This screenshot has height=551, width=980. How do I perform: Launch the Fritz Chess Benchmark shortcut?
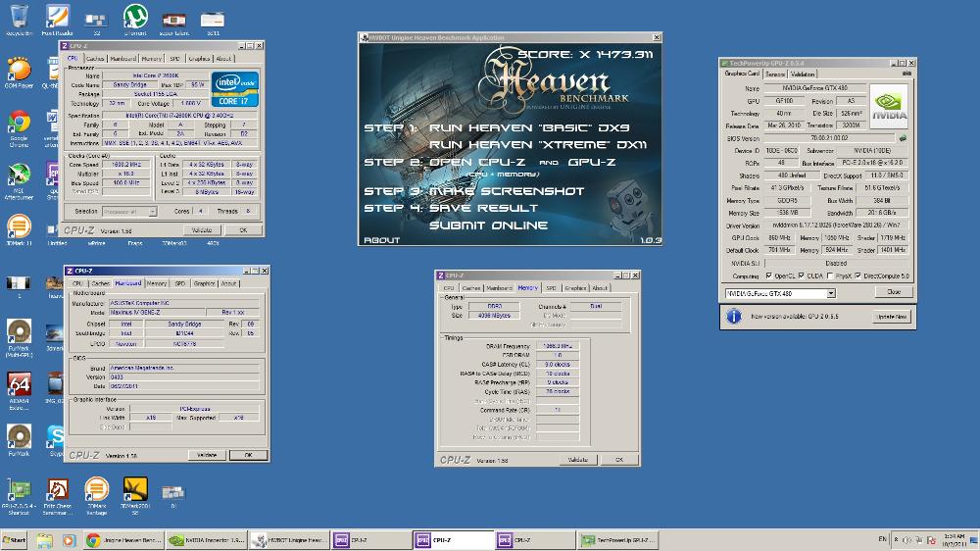coord(58,496)
